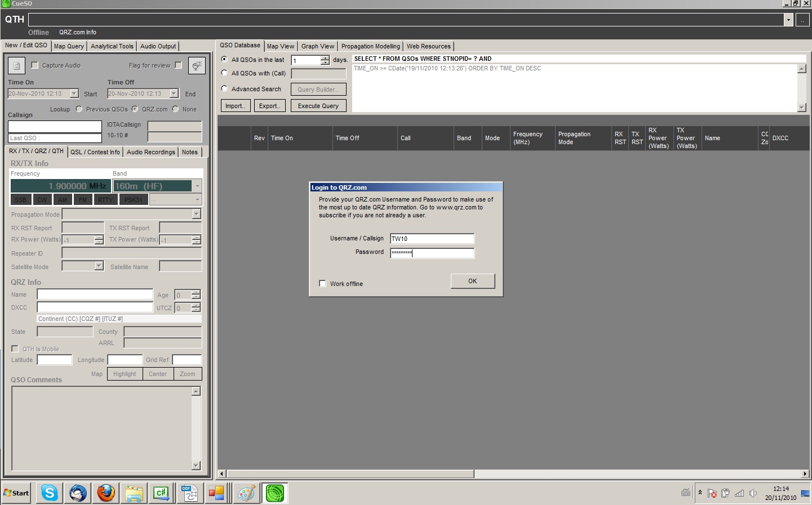Open the Audio Recordings tab
Screen dimensions: 812x505
(x=151, y=152)
